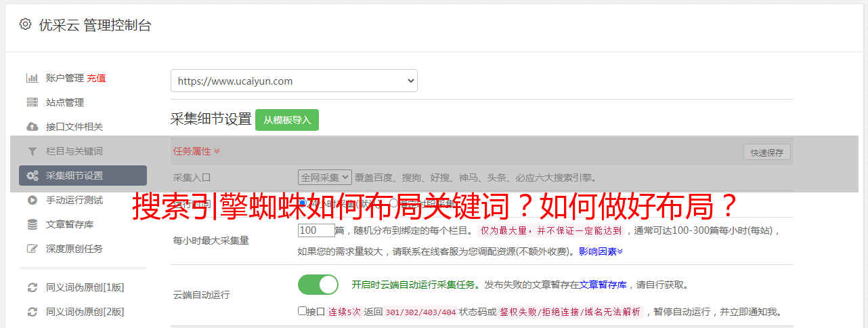Click the 从模板导入 button
The height and width of the screenshot is (328, 868).
(287, 120)
